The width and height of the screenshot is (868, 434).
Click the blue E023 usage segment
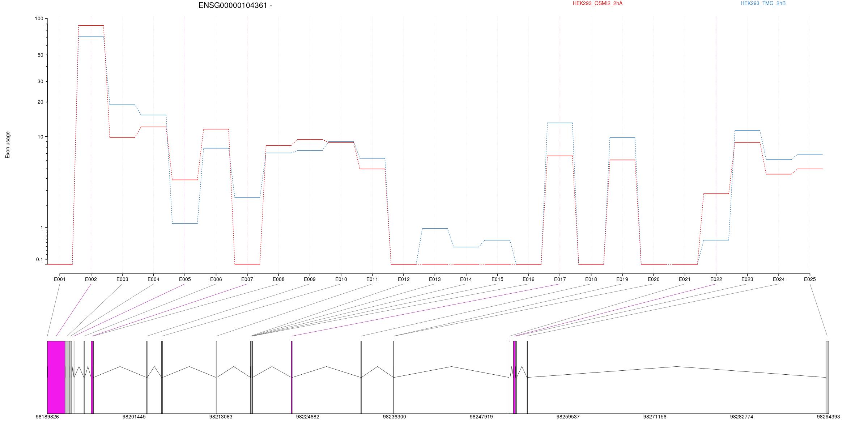tap(747, 131)
